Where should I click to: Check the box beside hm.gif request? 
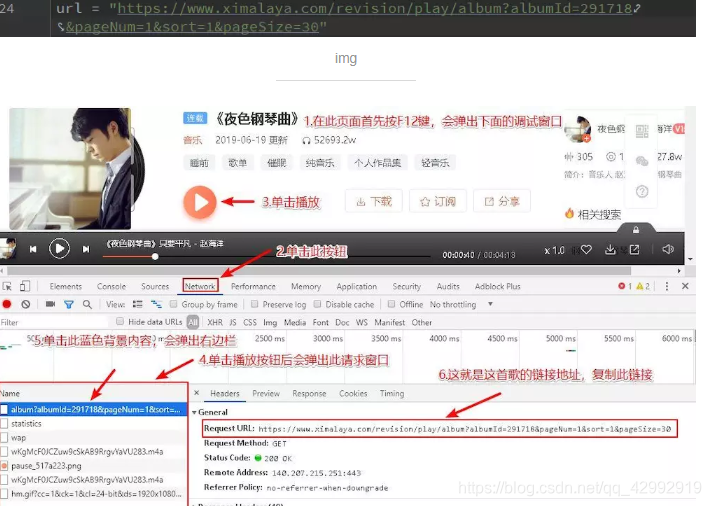click(x=4, y=494)
